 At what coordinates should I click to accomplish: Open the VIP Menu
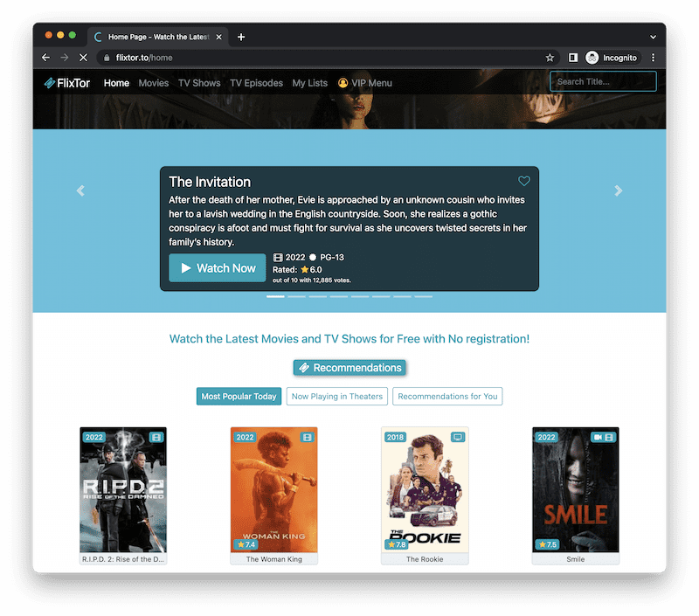[365, 83]
